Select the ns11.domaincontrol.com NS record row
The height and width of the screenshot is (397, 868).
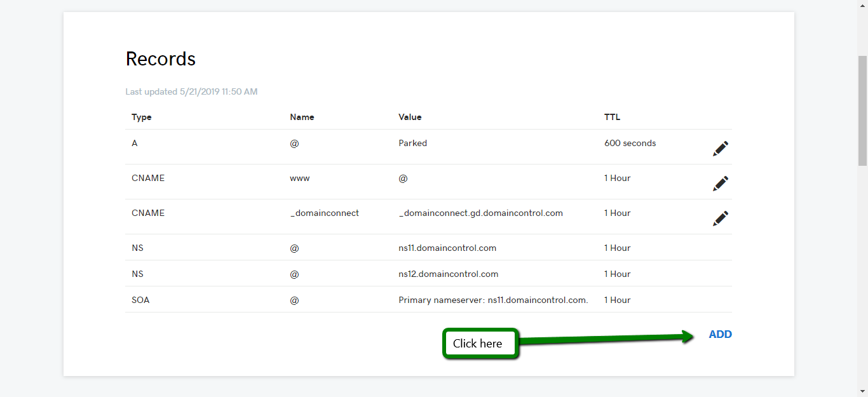point(447,248)
